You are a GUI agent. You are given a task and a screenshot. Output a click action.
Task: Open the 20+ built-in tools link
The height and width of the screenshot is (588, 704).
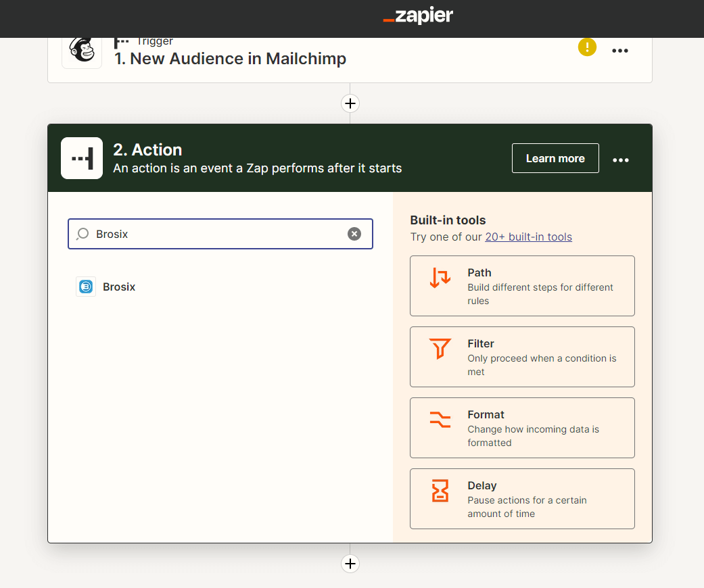click(x=528, y=237)
